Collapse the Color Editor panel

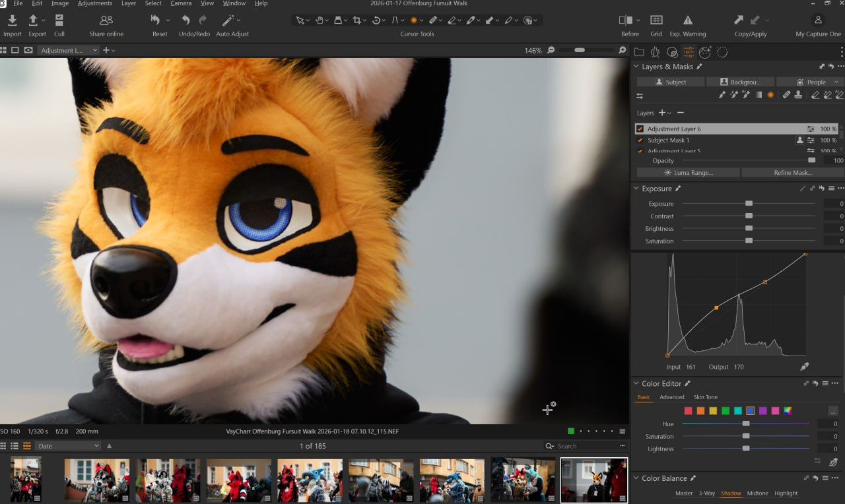(x=636, y=383)
